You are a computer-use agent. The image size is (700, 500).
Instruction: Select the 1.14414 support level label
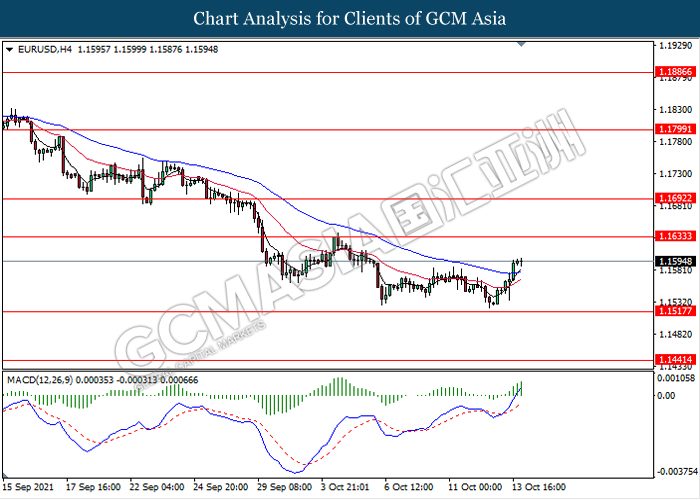pyautogui.click(x=675, y=360)
